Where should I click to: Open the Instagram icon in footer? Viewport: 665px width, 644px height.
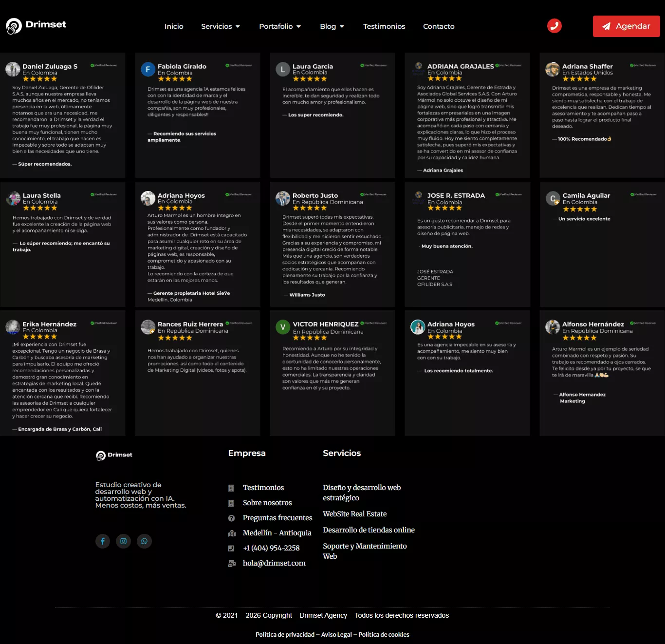tap(124, 541)
